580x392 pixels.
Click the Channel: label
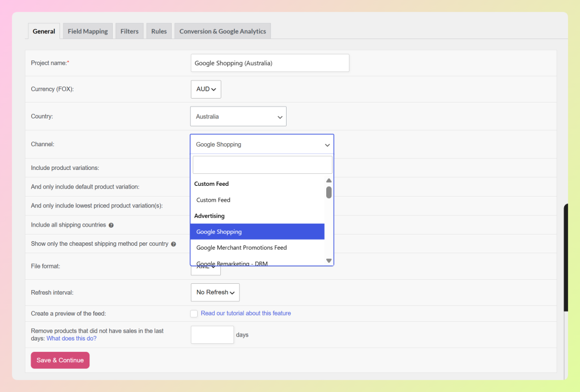[42, 144]
